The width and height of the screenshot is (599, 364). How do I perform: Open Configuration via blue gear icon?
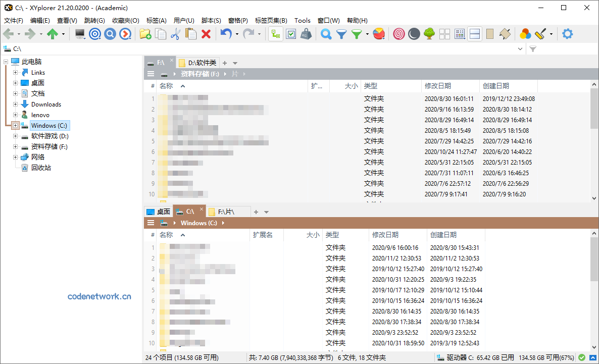click(568, 34)
